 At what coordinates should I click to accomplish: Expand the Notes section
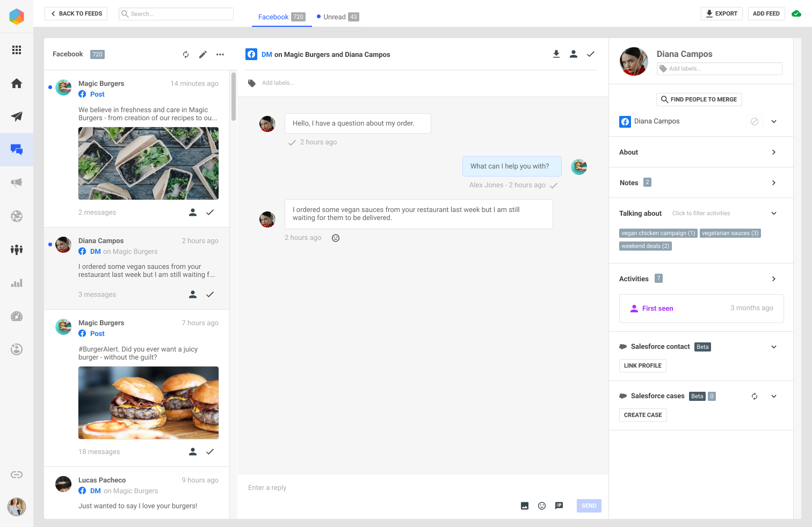pos(774,183)
